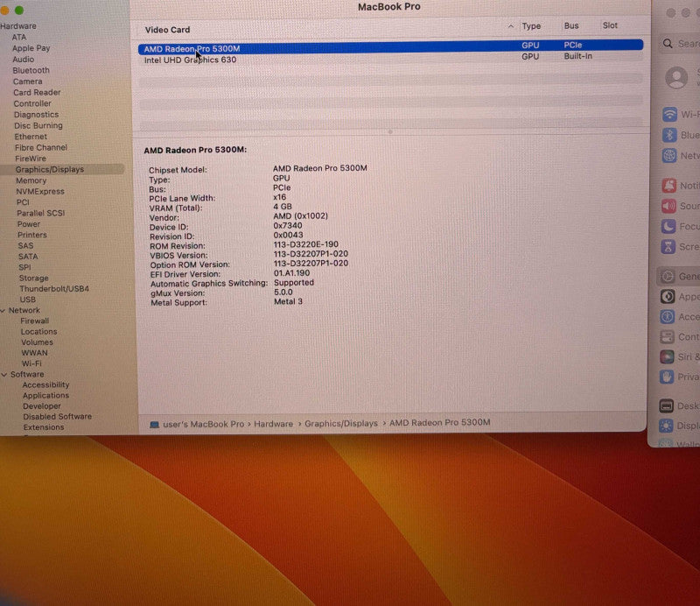Image resolution: width=700 pixels, height=606 pixels.
Task: Click the laptop icon in the path bar
Action: point(155,425)
